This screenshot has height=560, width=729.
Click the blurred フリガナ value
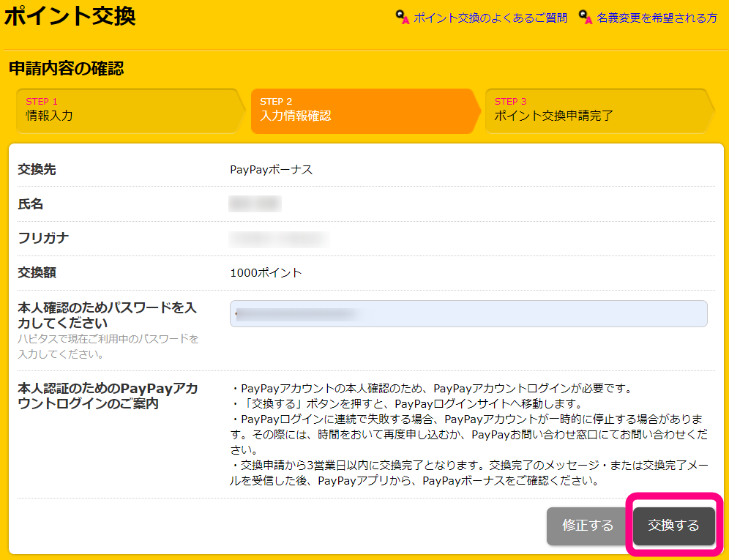279,239
